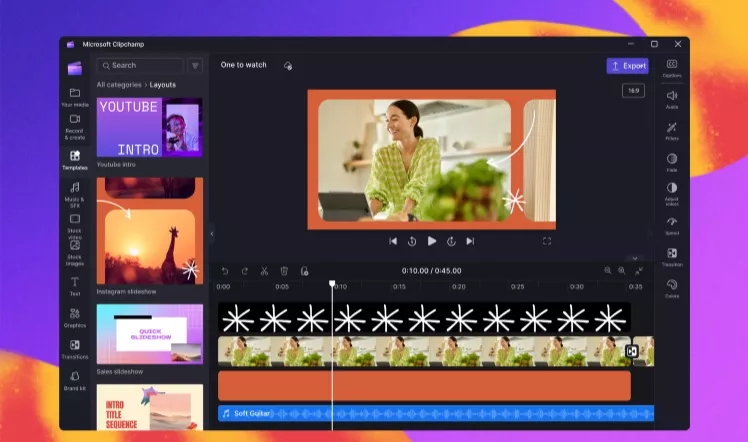Open Graphics in the left sidebar
This screenshot has width=748, height=442.
pyautogui.click(x=75, y=317)
